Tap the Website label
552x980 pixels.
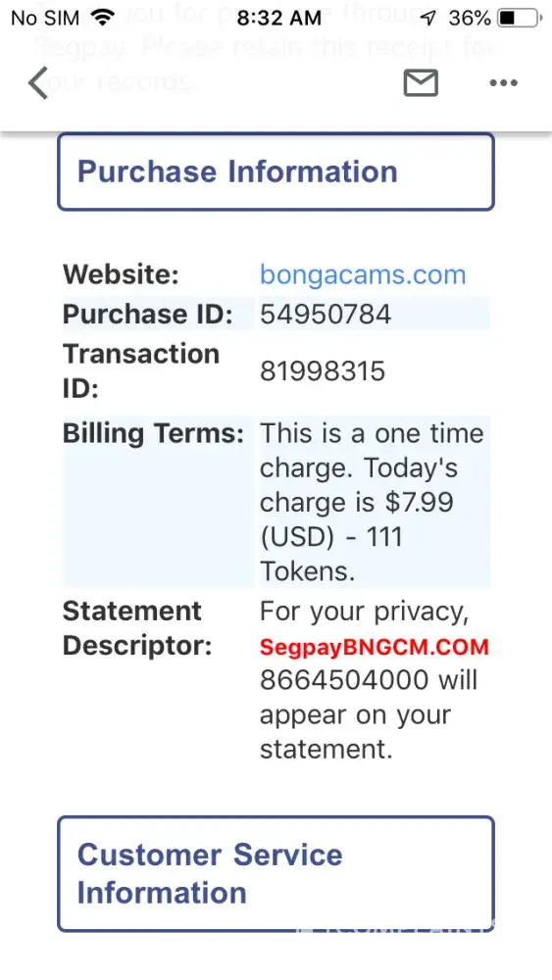click(x=121, y=274)
